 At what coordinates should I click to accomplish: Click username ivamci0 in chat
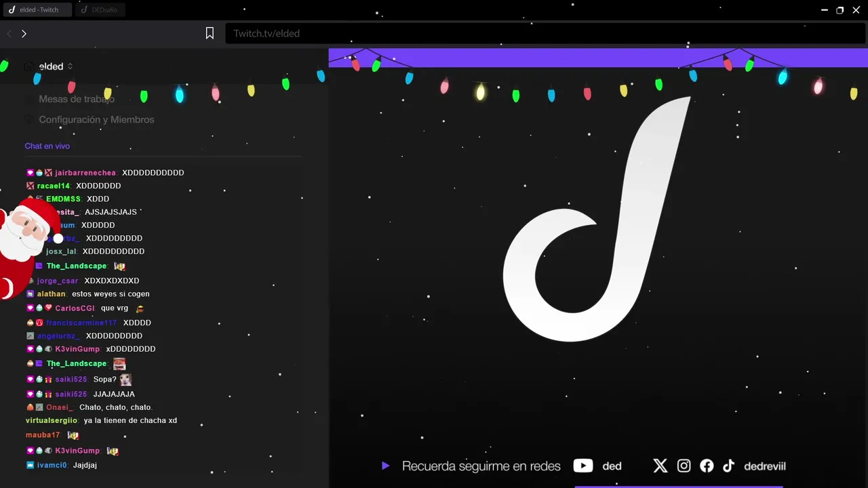tap(52, 465)
